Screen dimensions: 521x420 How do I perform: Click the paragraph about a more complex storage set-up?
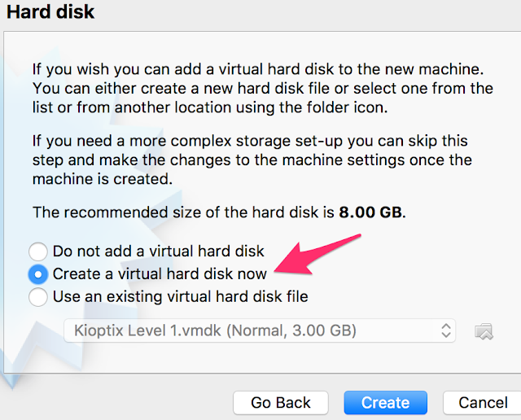(252, 160)
